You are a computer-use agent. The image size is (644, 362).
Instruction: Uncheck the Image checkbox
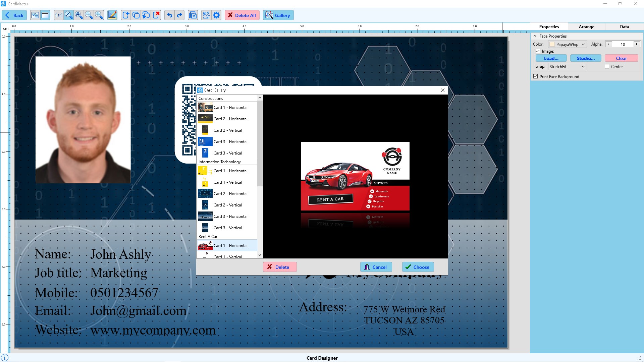[x=538, y=51]
